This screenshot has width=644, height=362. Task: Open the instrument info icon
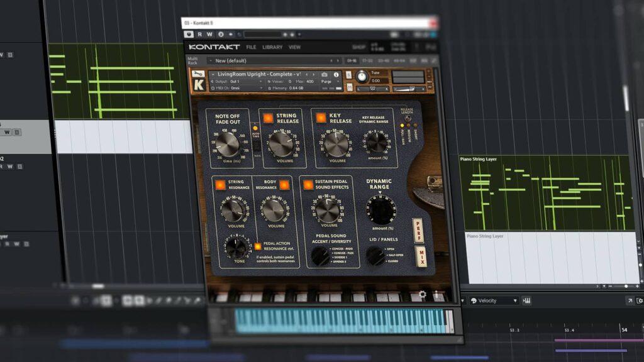point(336,74)
